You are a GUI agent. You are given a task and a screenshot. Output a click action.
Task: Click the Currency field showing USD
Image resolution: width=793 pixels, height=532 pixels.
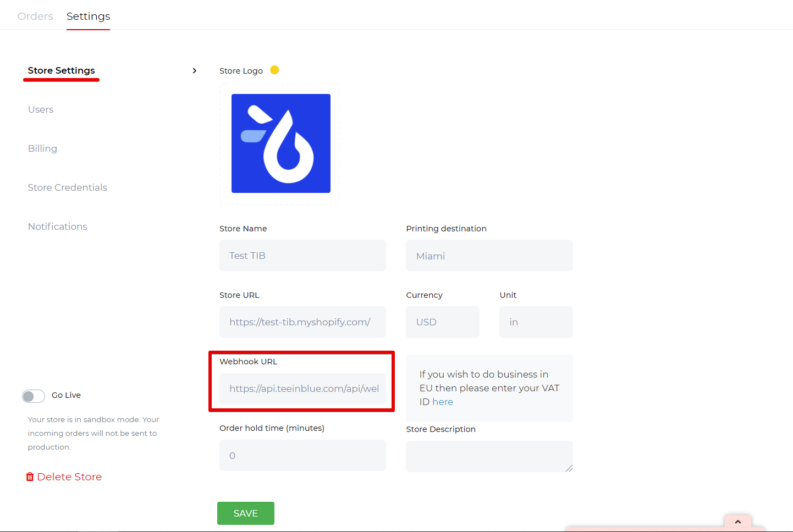tap(443, 322)
